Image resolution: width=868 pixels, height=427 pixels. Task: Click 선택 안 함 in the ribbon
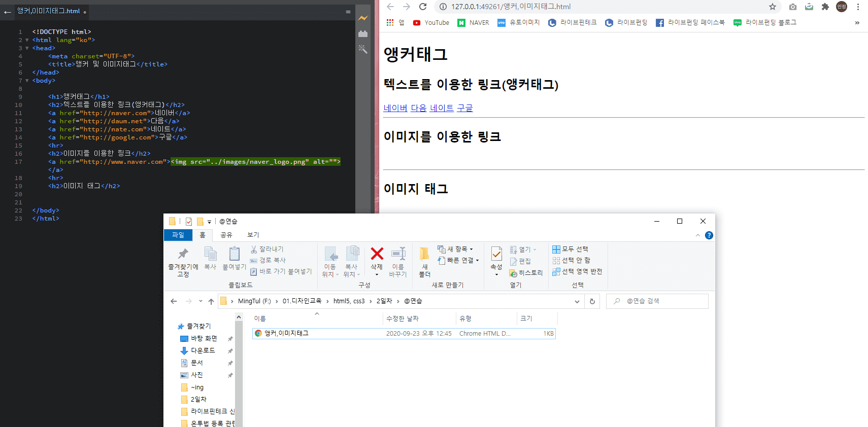(x=571, y=260)
